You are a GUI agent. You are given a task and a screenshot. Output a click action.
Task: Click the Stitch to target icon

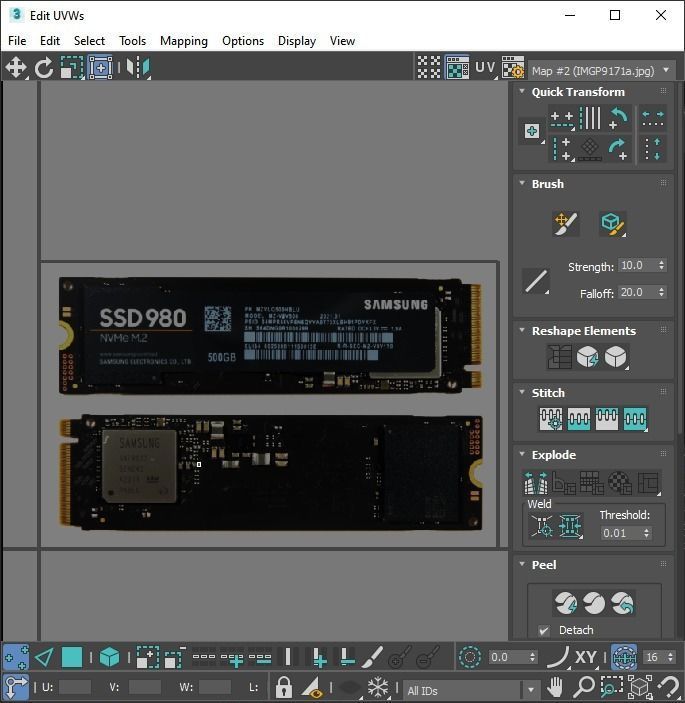tap(551, 419)
